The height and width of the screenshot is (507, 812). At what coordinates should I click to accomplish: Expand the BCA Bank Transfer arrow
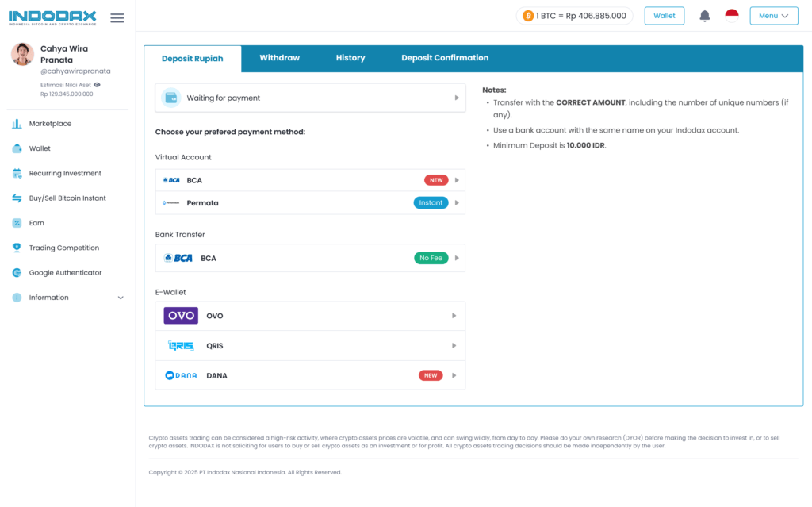point(457,258)
